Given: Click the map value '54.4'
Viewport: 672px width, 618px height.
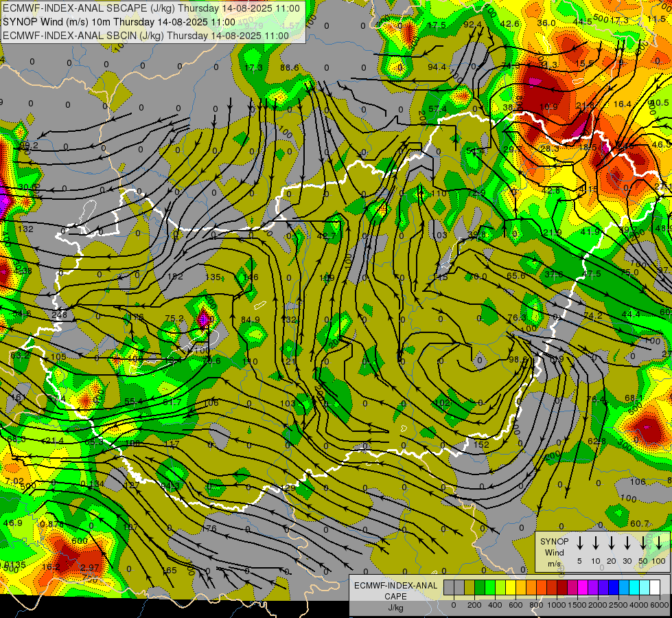Looking at the screenshot, I should pos(475,151).
